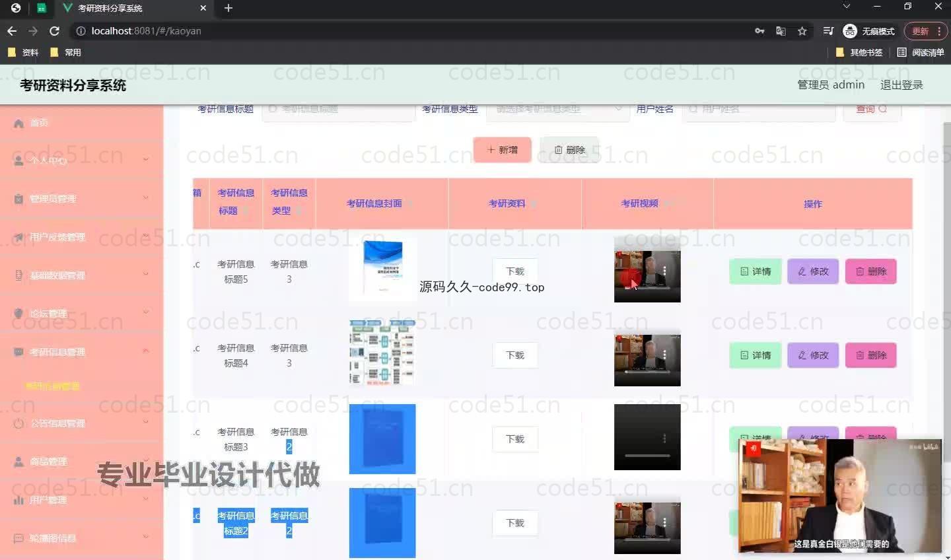Click the 考研信息标题 search input
This screenshot has width=951, height=560.
point(339,109)
